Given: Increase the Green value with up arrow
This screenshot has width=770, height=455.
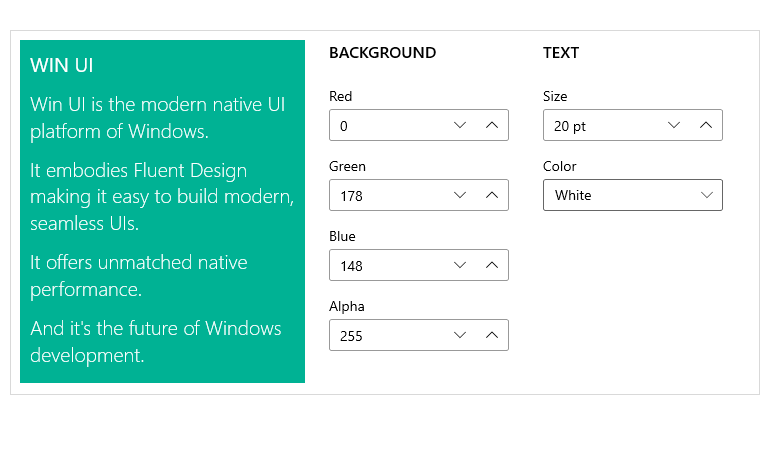Looking at the screenshot, I should pos(492,195).
